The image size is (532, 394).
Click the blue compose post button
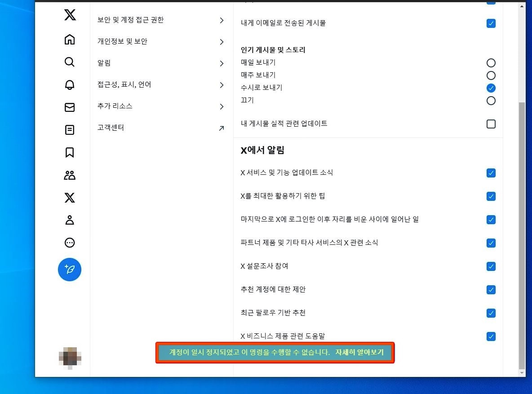[70, 270]
